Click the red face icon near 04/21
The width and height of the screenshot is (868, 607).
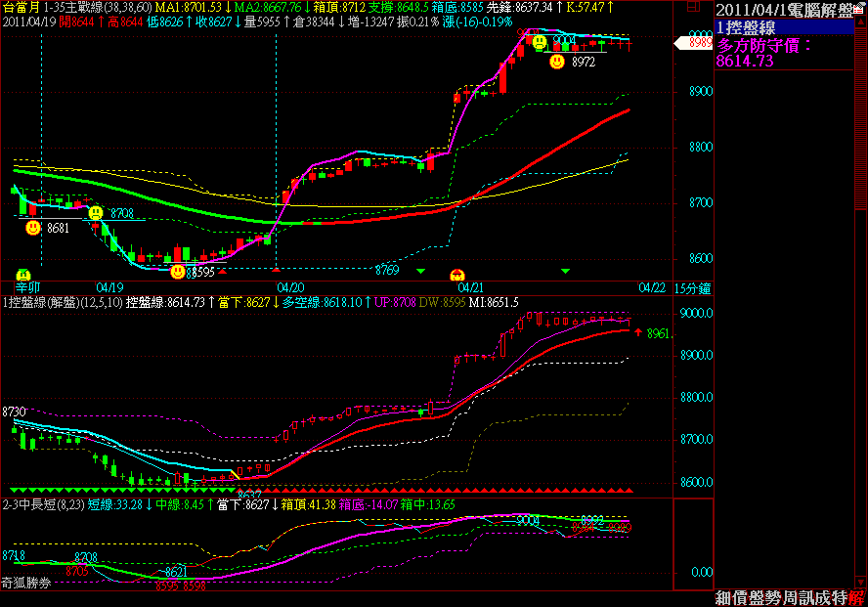coord(456,274)
